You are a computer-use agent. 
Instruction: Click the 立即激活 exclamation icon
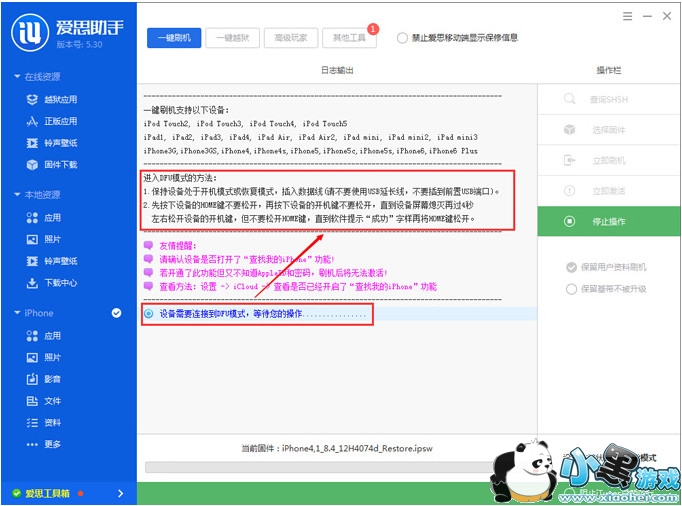point(569,191)
